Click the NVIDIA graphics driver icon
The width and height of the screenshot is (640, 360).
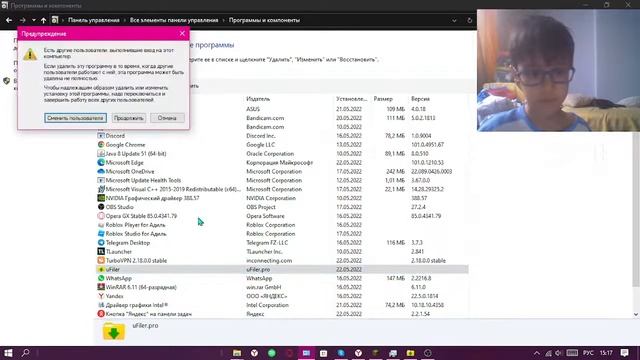101,198
